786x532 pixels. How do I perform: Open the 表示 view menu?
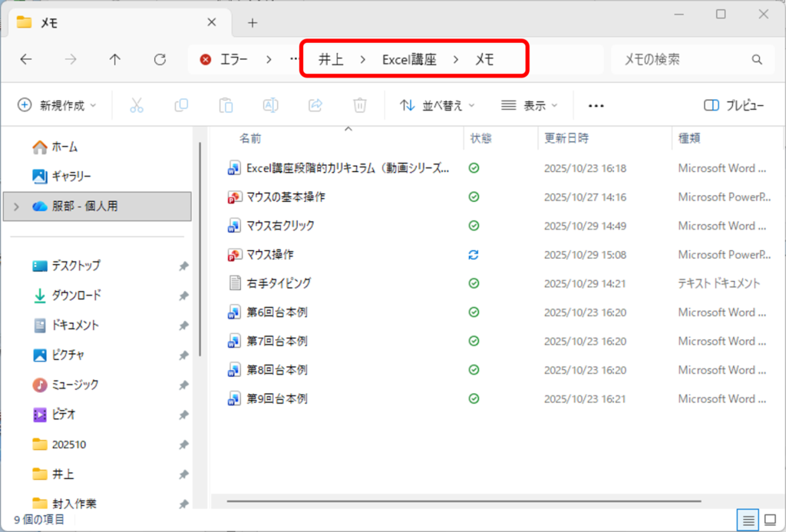tap(529, 105)
